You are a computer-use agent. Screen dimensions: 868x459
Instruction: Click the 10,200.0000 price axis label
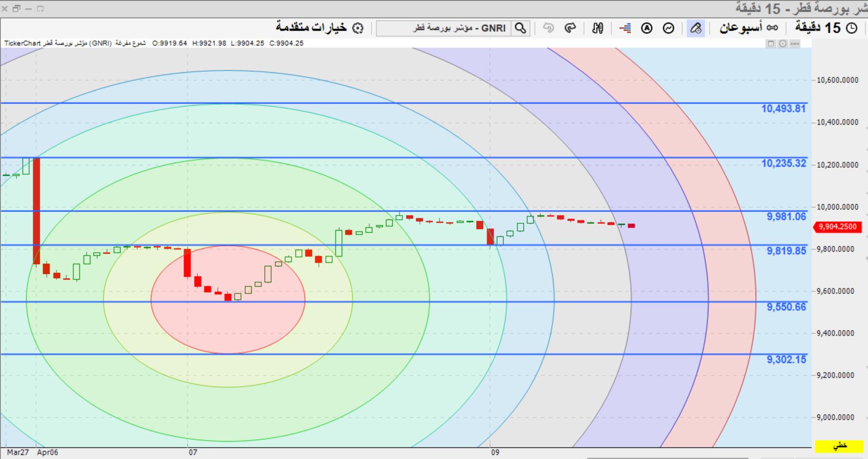[x=838, y=165]
